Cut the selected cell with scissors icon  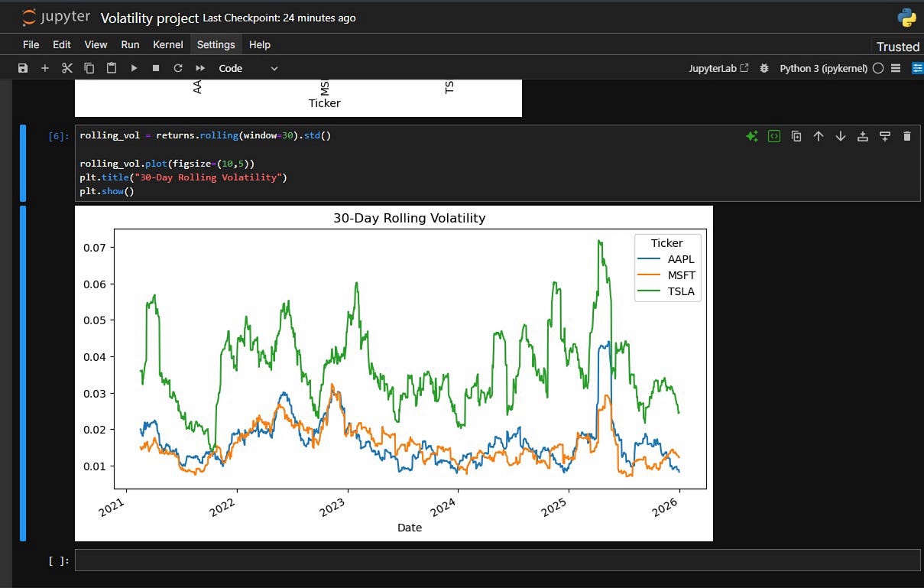coord(67,68)
